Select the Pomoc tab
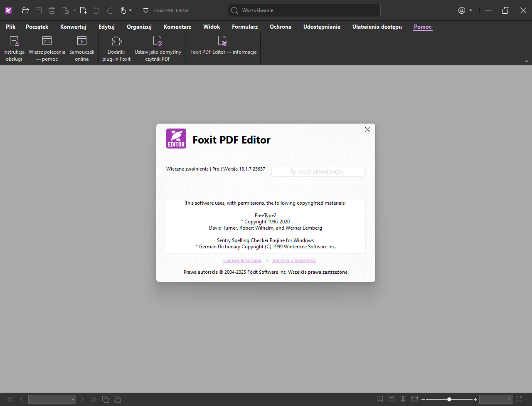The height and width of the screenshot is (406, 532). pos(423,27)
